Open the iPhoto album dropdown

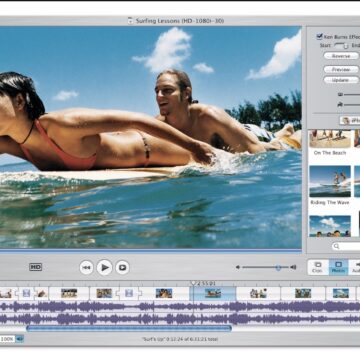350,121
